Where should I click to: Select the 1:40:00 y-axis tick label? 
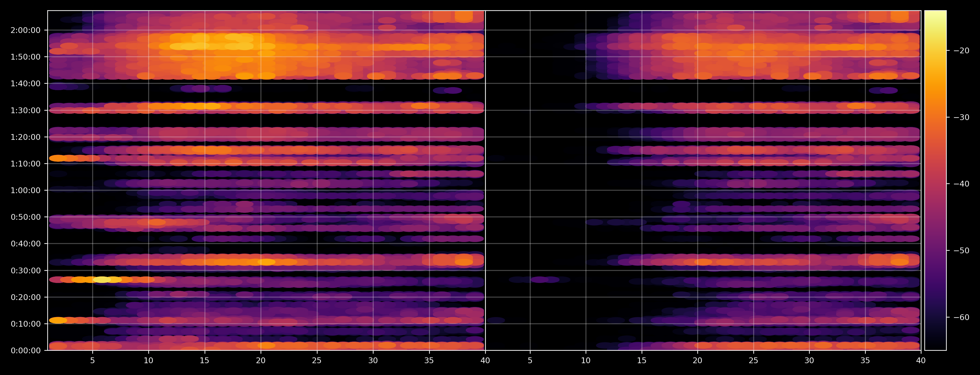pos(26,83)
